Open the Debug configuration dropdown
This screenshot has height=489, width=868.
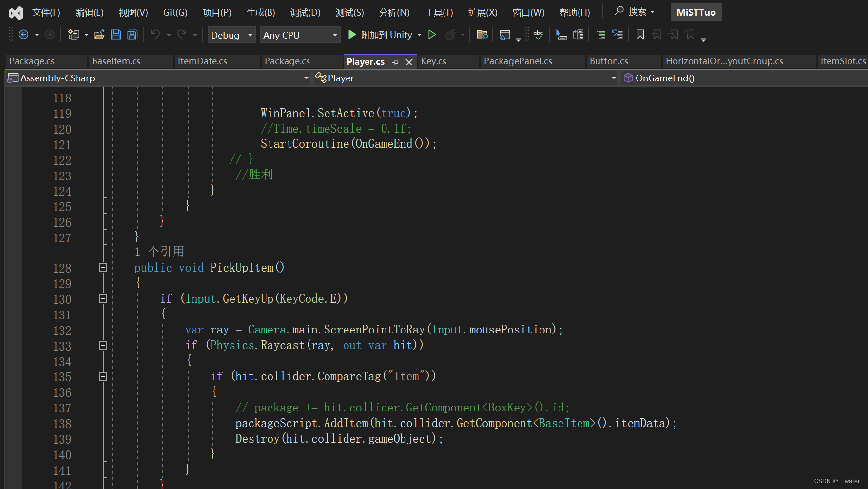[231, 35]
